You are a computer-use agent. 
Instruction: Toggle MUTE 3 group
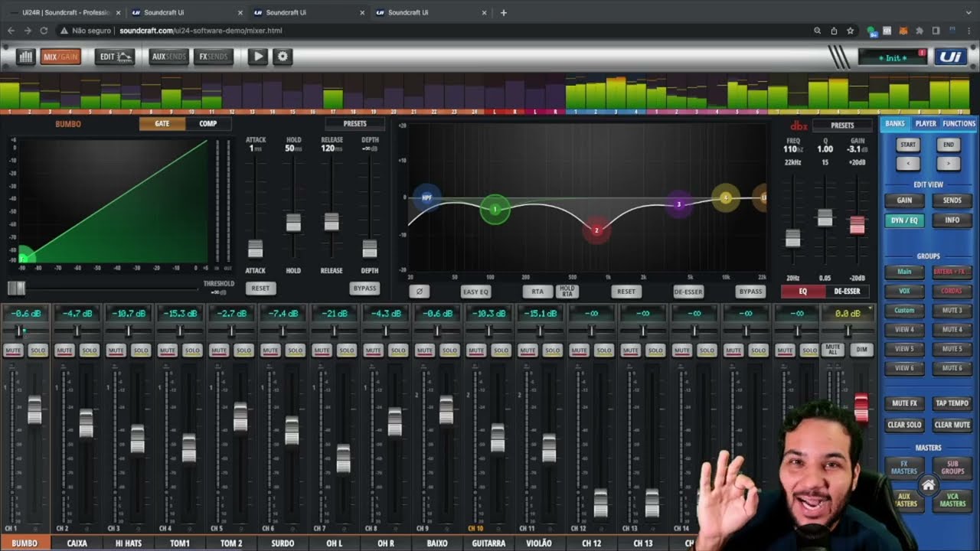[x=952, y=311]
